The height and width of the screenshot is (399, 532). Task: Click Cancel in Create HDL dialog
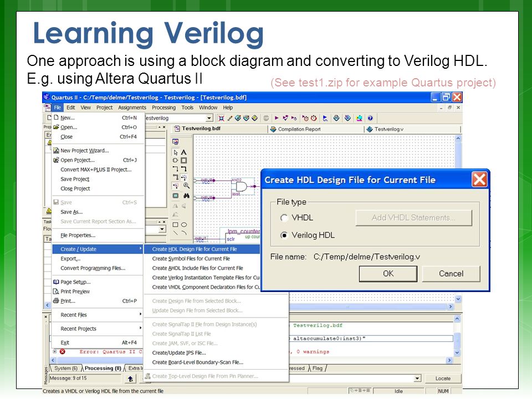tap(451, 274)
